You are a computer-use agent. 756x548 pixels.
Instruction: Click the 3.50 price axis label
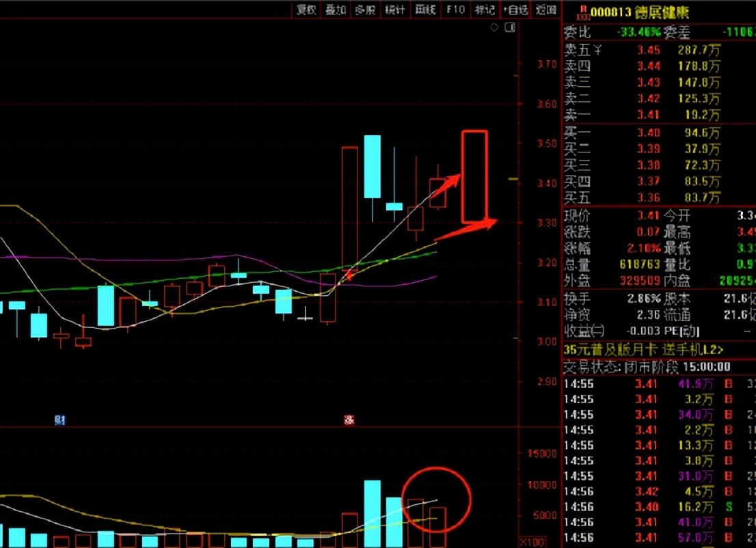pos(547,143)
